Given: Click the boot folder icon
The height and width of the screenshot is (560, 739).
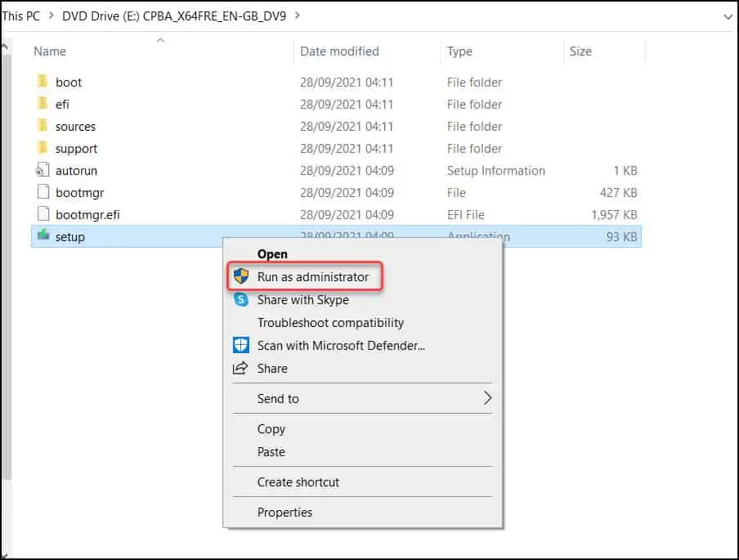Looking at the screenshot, I should coord(43,81).
